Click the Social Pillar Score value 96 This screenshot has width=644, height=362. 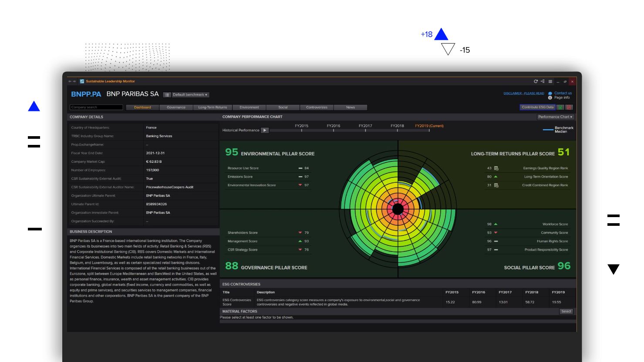point(564,266)
